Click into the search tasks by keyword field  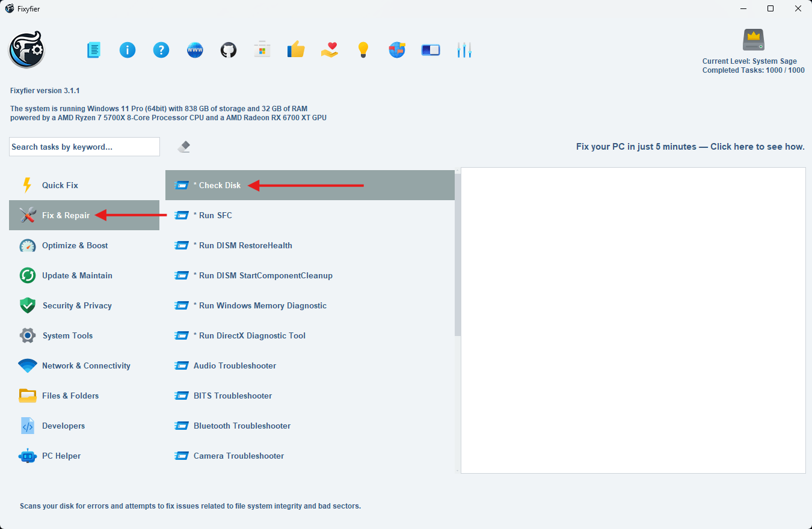(84, 147)
